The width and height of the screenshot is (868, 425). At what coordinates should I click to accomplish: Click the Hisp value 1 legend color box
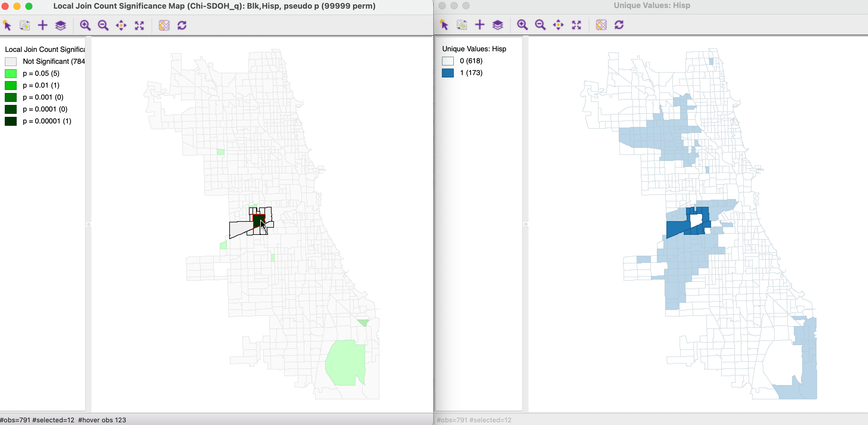pyautogui.click(x=448, y=73)
